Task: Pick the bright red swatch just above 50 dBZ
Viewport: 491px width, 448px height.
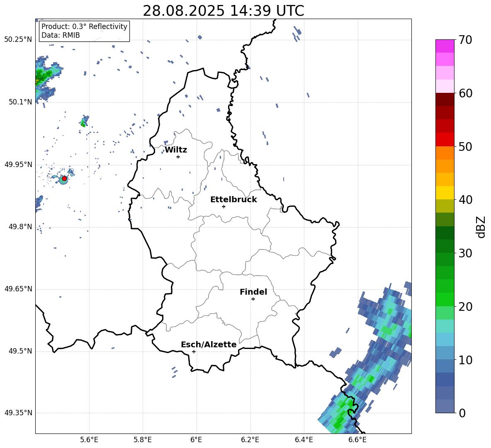Action: (445, 140)
